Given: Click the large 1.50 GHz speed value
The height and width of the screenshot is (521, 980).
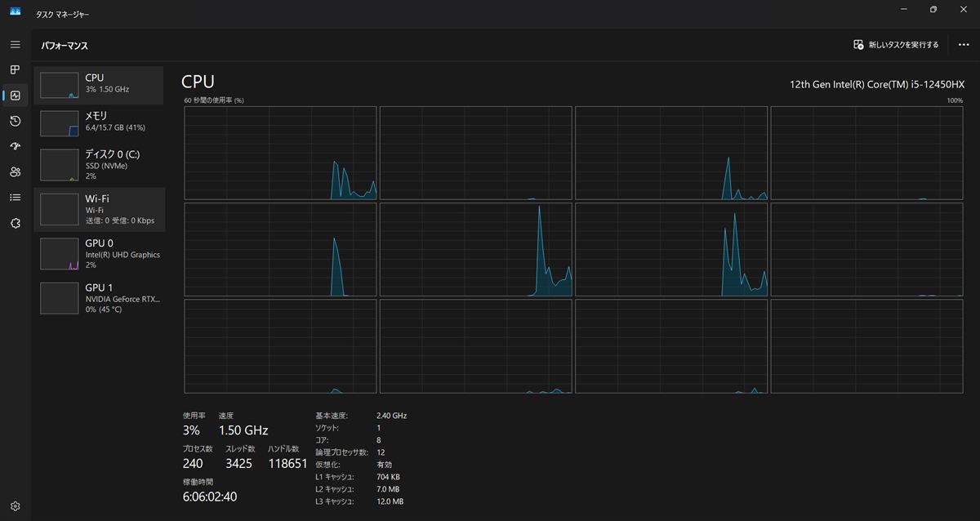Looking at the screenshot, I should [x=243, y=430].
